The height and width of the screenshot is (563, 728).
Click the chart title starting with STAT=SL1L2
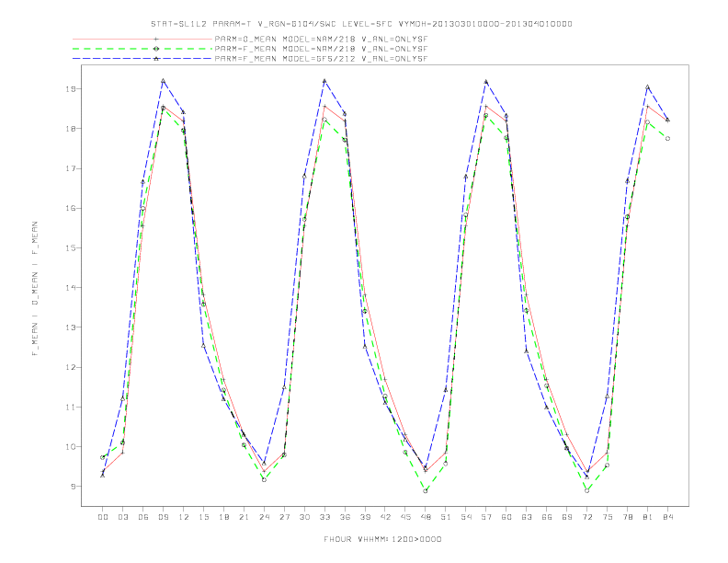click(361, 24)
